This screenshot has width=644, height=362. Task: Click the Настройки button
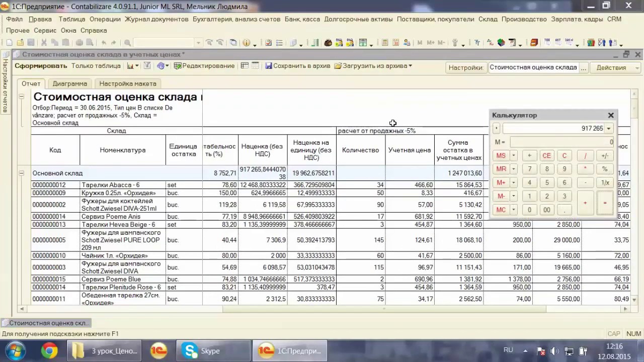466,67
